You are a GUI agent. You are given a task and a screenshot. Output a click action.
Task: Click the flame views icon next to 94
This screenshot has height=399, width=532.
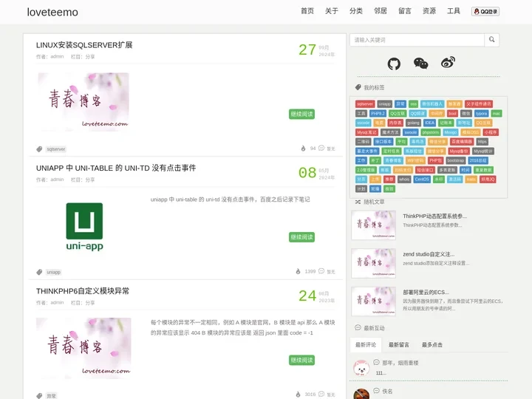[x=304, y=149]
